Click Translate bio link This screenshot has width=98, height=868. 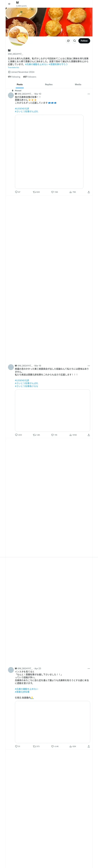click(14, 67)
